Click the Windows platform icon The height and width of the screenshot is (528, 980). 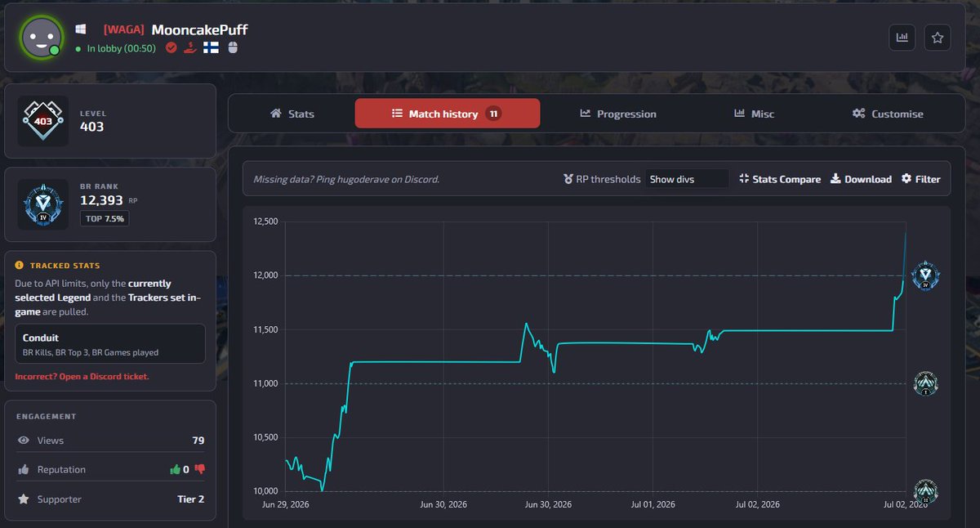(x=81, y=29)
